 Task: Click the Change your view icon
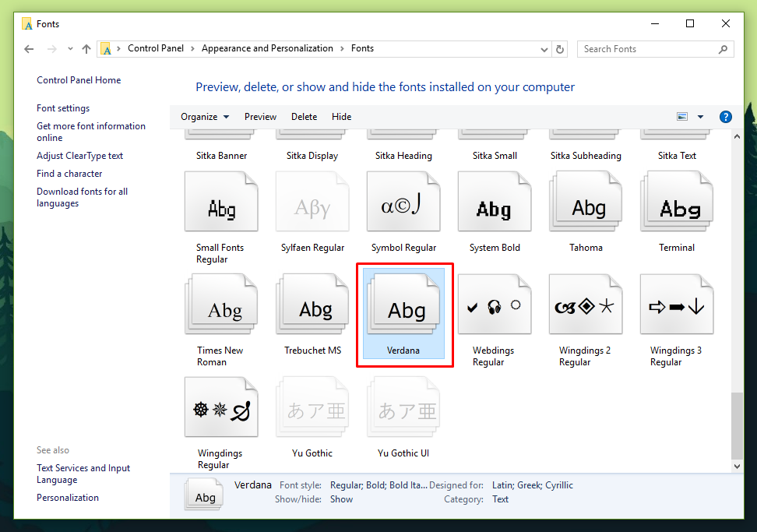point(682,117)
